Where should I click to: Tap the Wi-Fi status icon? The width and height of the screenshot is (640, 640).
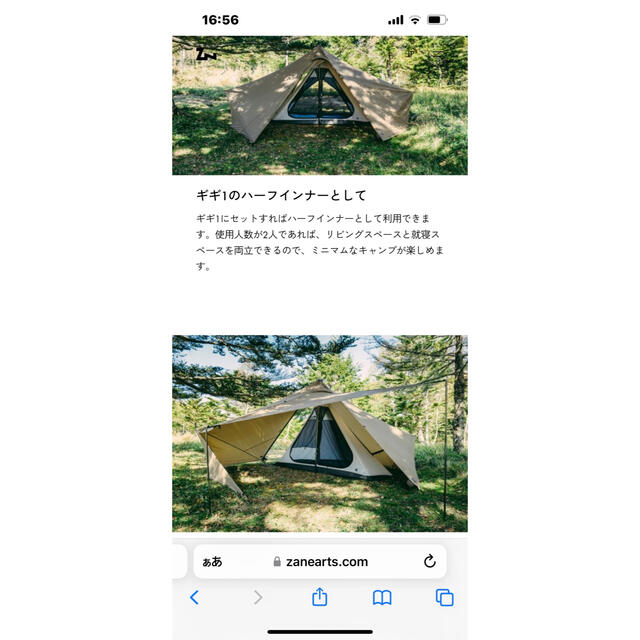tap(415, 20)
